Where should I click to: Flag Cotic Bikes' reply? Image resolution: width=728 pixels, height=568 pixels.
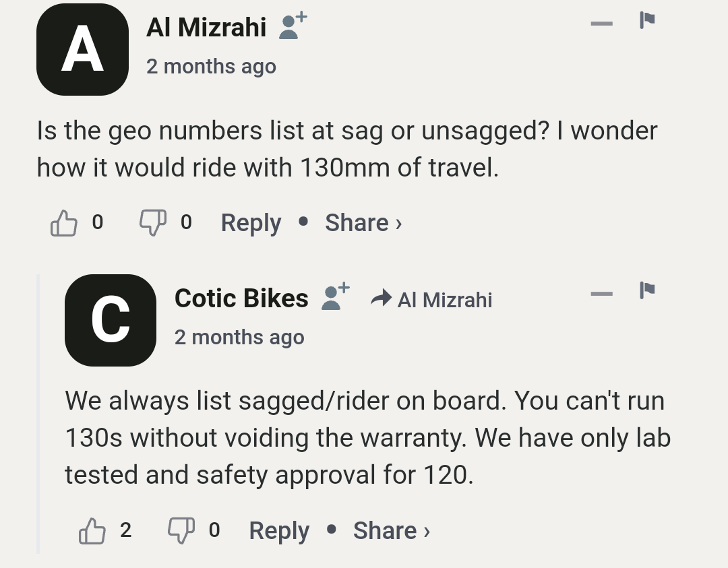point(647,290)
